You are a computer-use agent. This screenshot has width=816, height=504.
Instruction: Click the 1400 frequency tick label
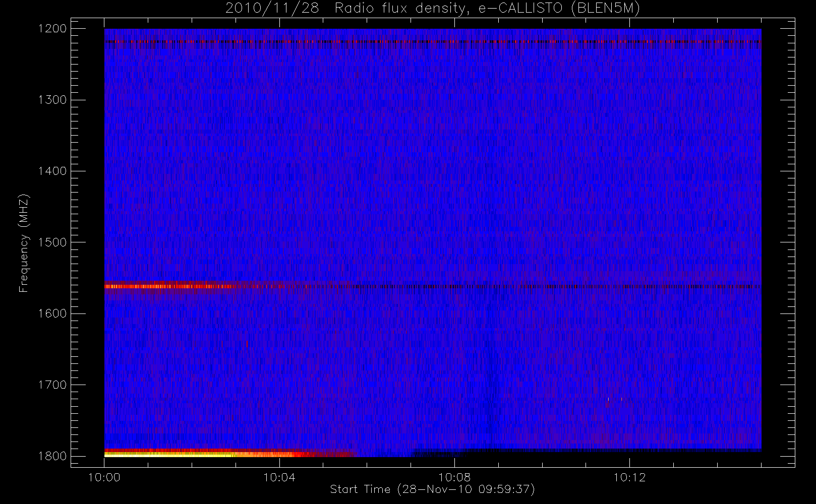pyautogui.click(x=52, y=171)
